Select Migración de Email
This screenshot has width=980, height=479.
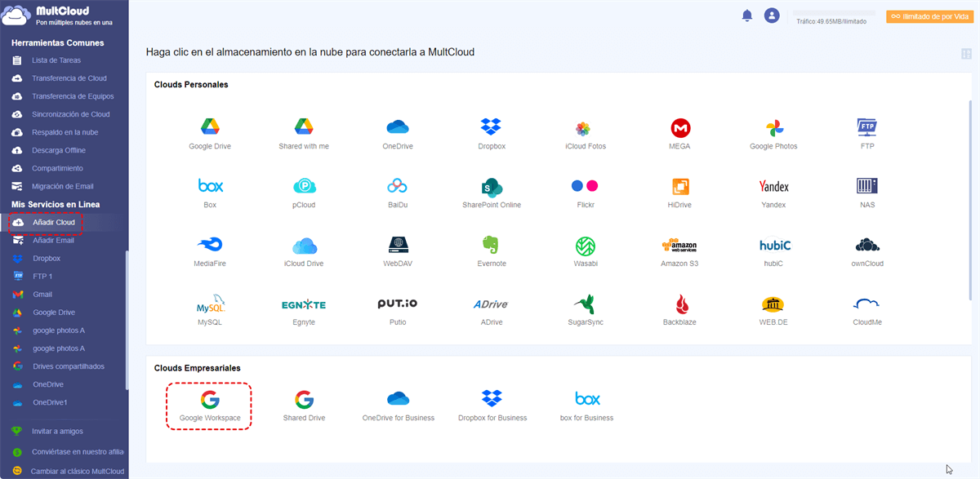click(x=64, y=186)
